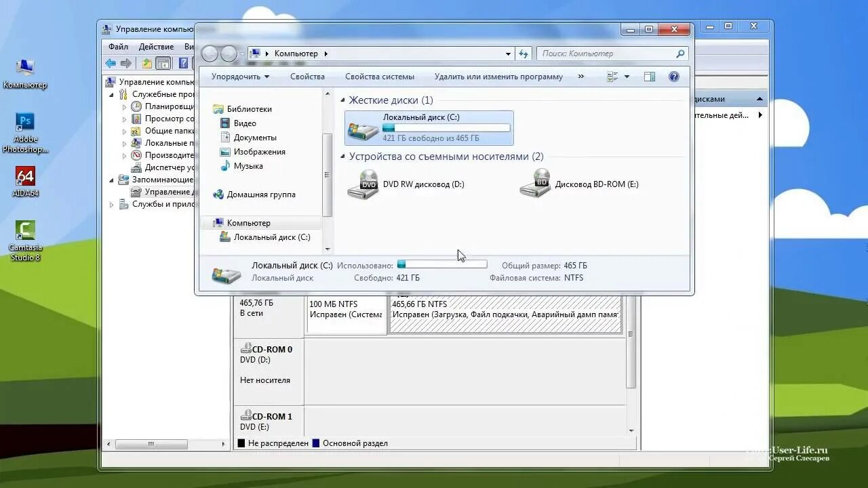868x488 pixels.
Task: Click the Explorer forward navigation button
Action: click(x=229, y=54)
